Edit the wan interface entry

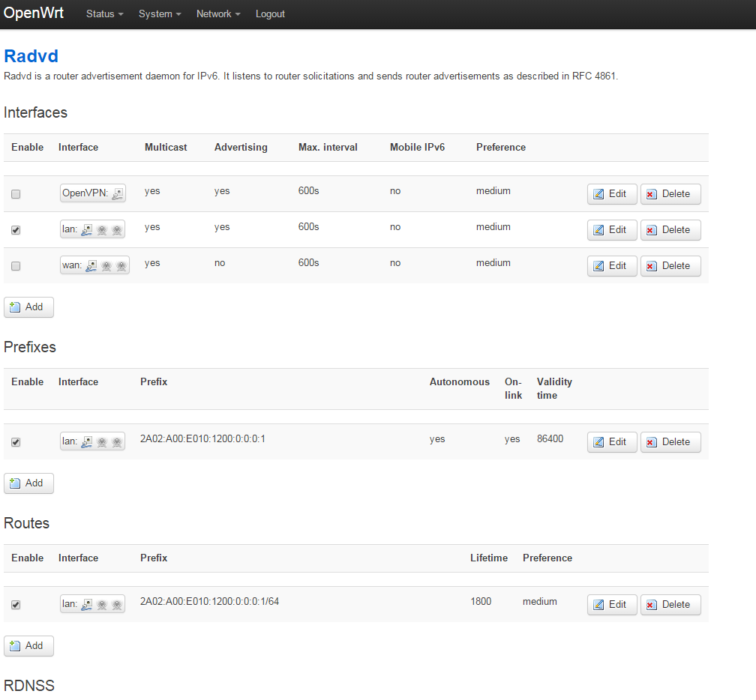(x=611, y=265)
